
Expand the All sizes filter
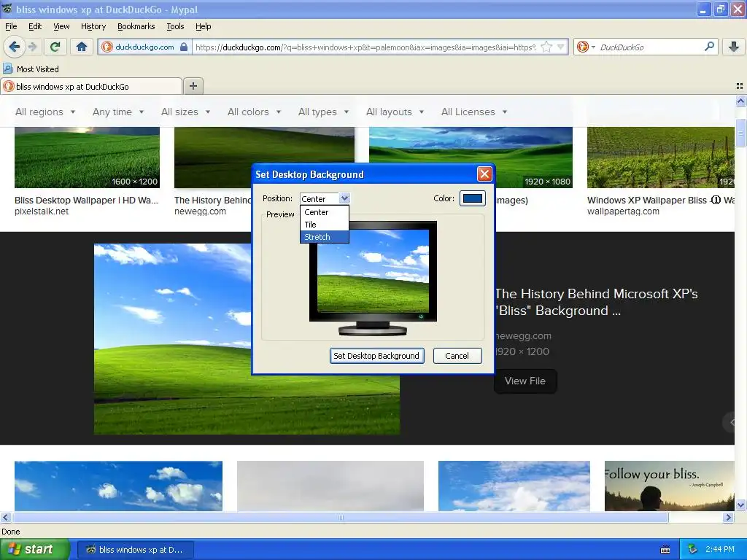(x=185, y=112)
